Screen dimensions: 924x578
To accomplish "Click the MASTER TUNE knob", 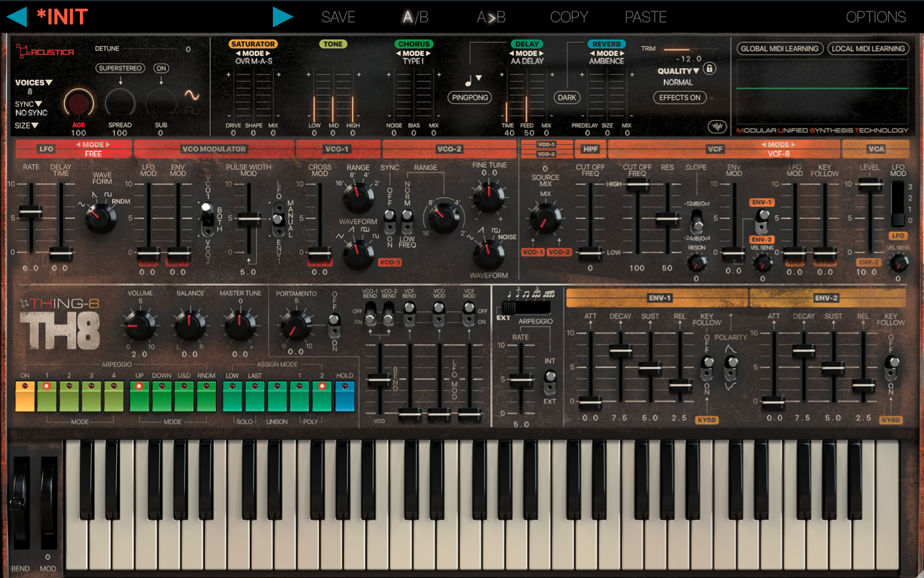I will (x=240, y=325).
